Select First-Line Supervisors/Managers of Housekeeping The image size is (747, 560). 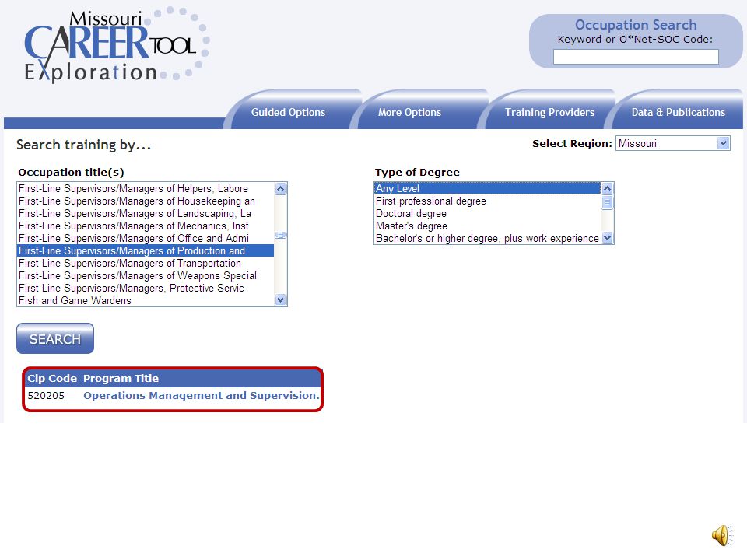(x=146, y=201)
